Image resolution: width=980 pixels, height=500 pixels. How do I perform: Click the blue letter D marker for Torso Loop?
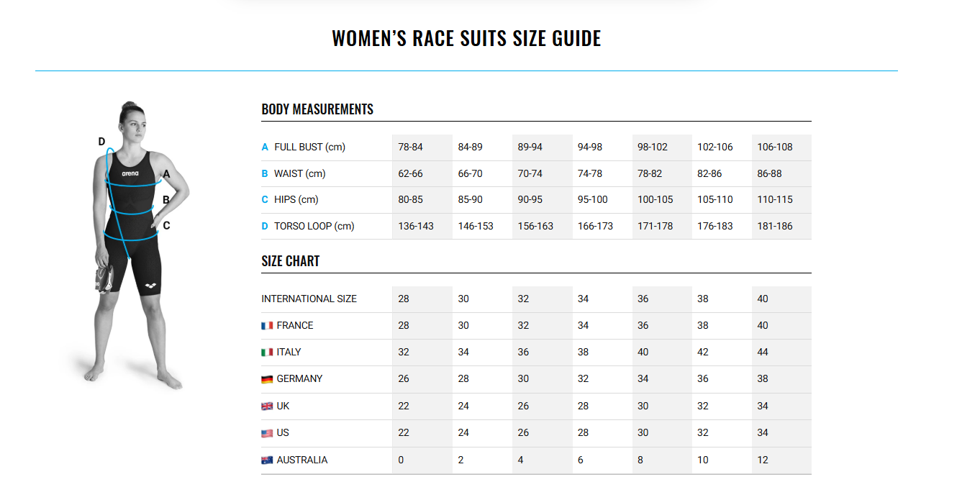click(x=265, y=227)
